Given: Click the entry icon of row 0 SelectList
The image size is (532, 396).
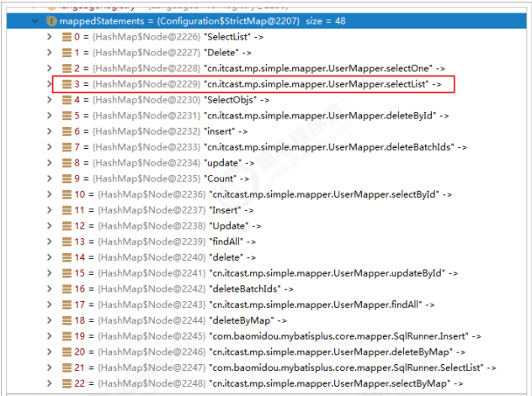Looking at the screenshot, I should [67, 37].
